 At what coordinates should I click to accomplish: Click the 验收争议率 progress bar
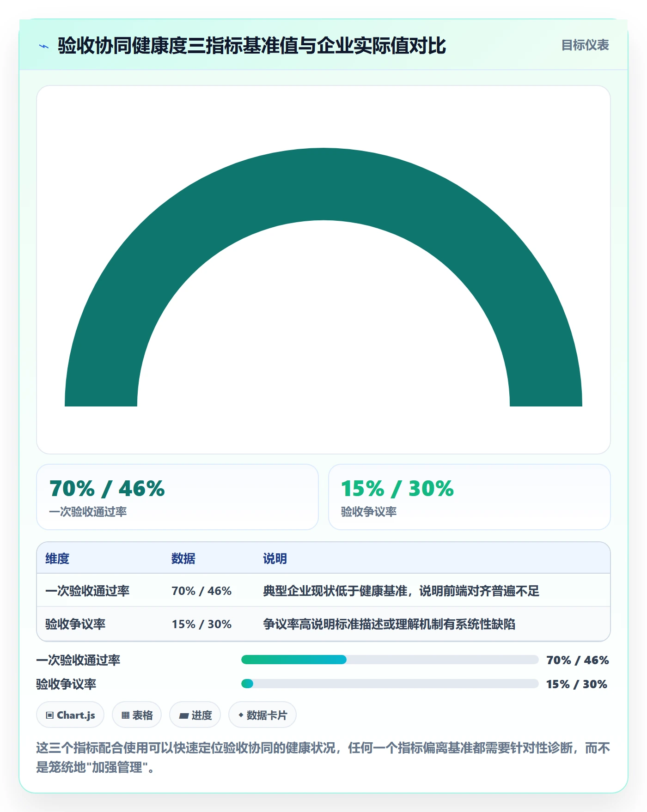pos(390,684)
